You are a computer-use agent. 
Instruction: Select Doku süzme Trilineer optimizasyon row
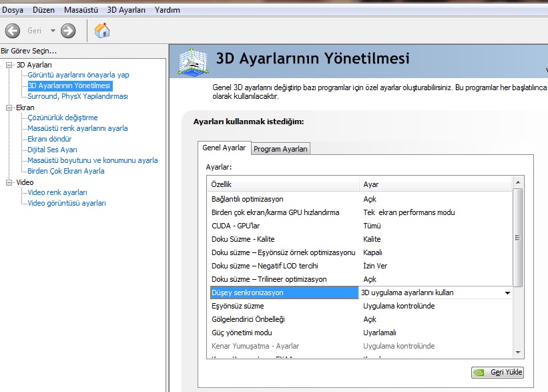360,279
